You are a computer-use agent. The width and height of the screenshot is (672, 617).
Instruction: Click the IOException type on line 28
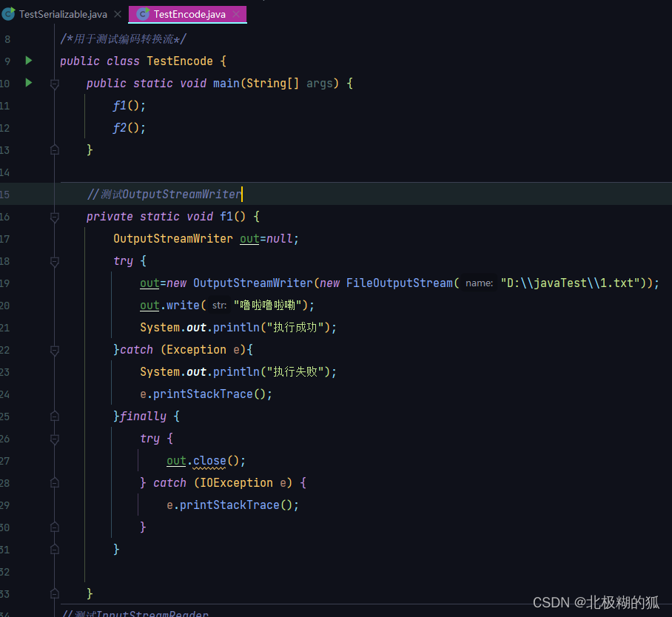(x=236, y=483)
